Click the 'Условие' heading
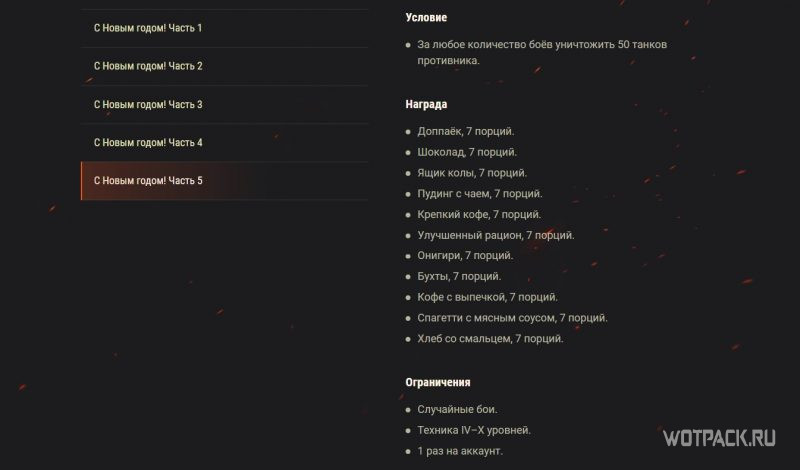Viewport: 800px width, 470px height. [x=426, y=18]
